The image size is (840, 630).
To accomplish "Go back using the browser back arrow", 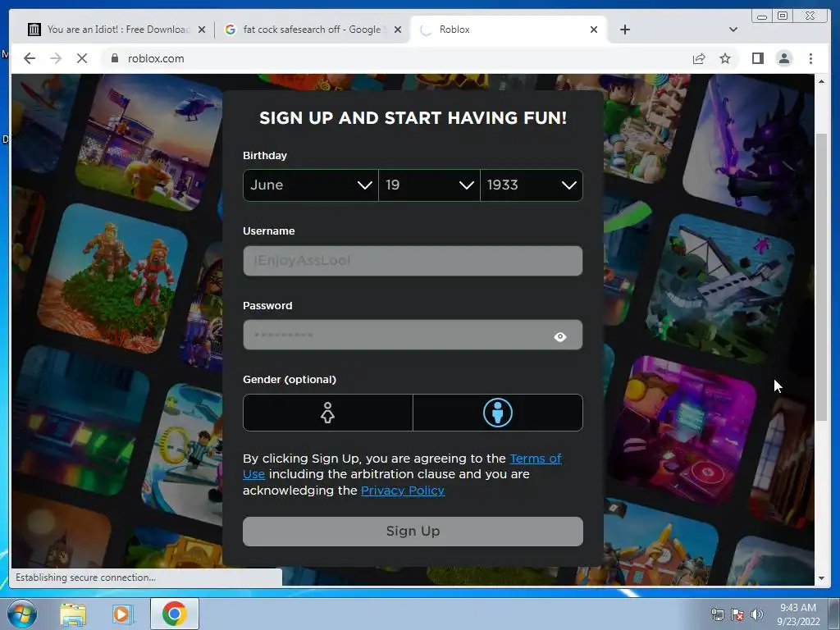I will (x=30, y=58).
